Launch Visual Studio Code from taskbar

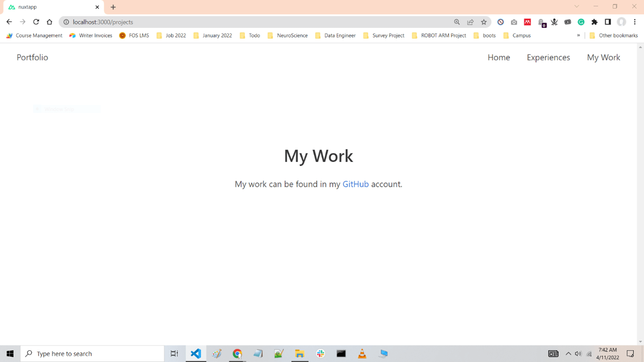(195, 354)
